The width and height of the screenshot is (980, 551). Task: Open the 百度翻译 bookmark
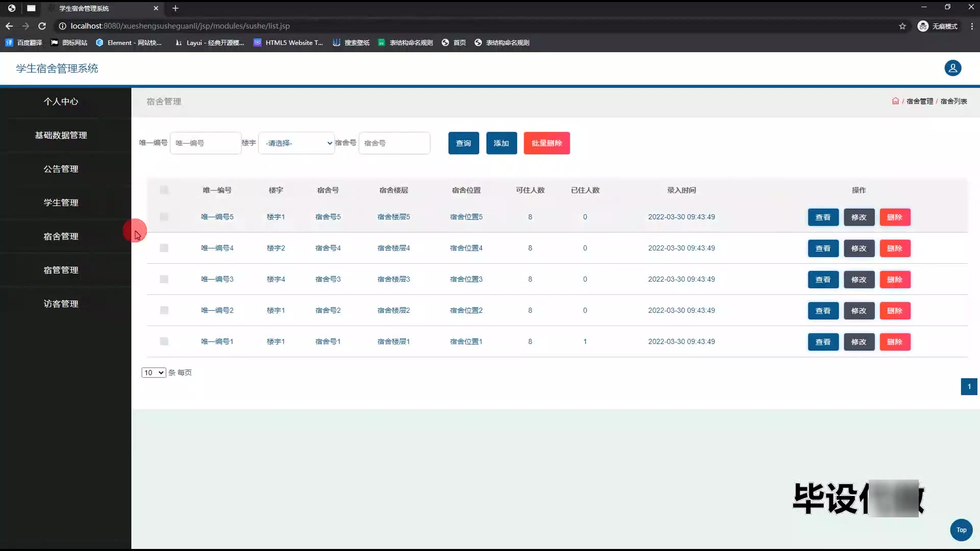click(x=23, y=43)
